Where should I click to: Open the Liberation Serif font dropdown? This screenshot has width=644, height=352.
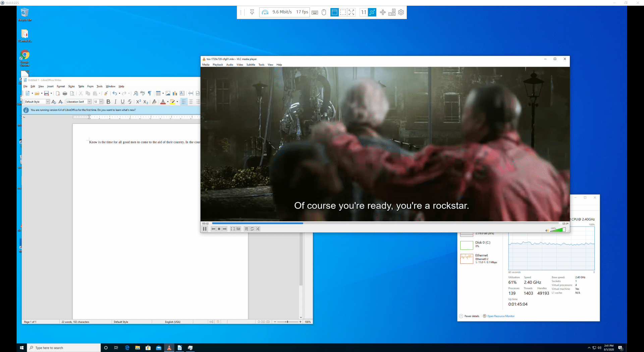coord(90,102)
